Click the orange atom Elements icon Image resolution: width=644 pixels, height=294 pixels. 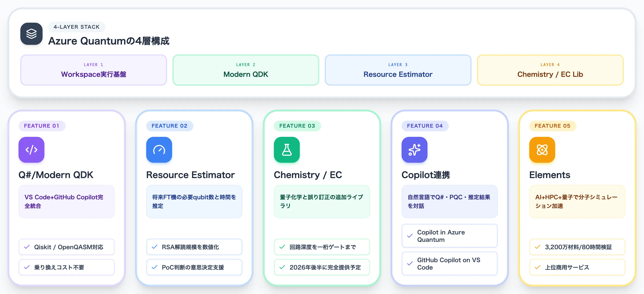542,150
